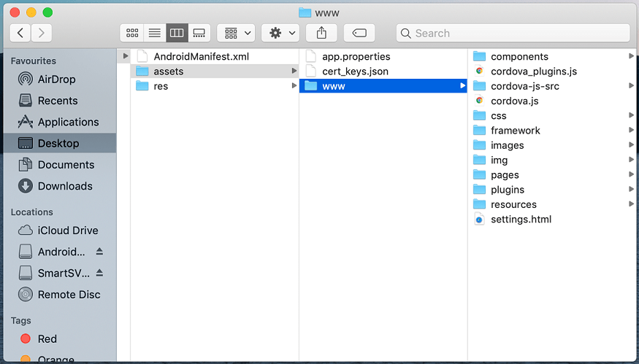Select column view mode

pos(177,33)
